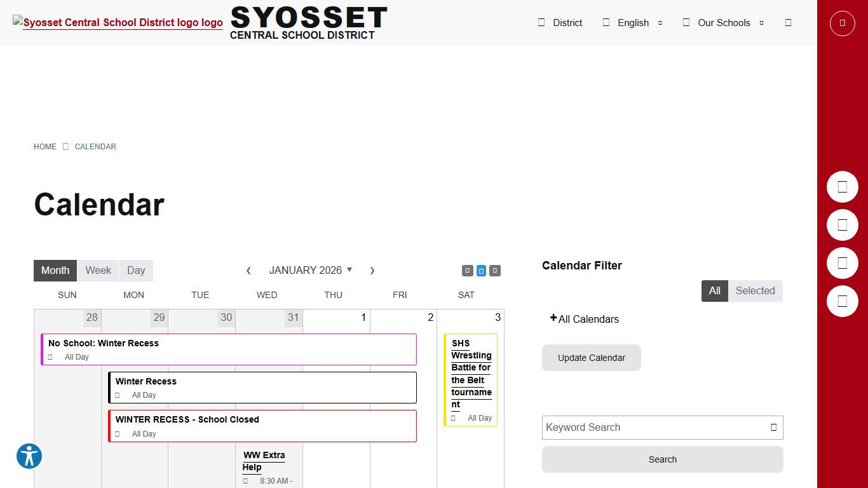
Task: Enable the All filter option
Action: [x=714, y=290]
